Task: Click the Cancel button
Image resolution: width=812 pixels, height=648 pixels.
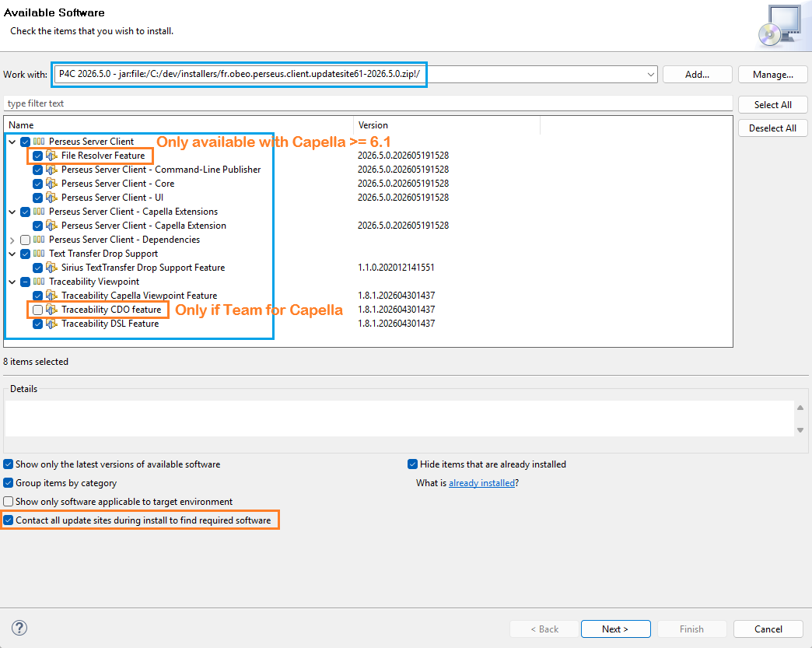Action: 768,629
